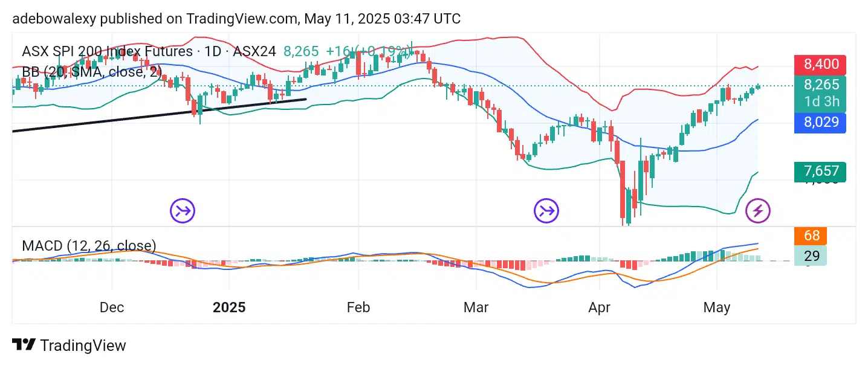The image size is (868, 366).
Task: Click the orange 68 MACD signal label
Action: point(812,236)
